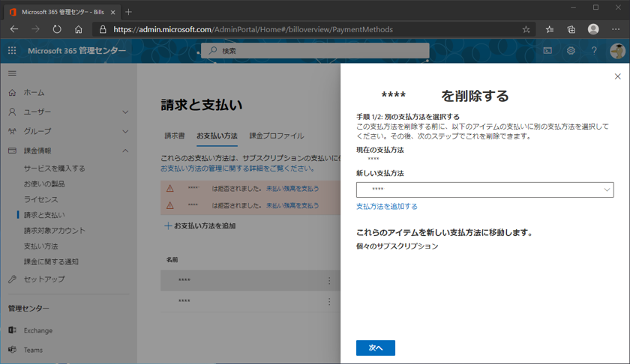Switch to the 請求書 tab
This screenshot has height=364, width=630.
click(175, 136)
